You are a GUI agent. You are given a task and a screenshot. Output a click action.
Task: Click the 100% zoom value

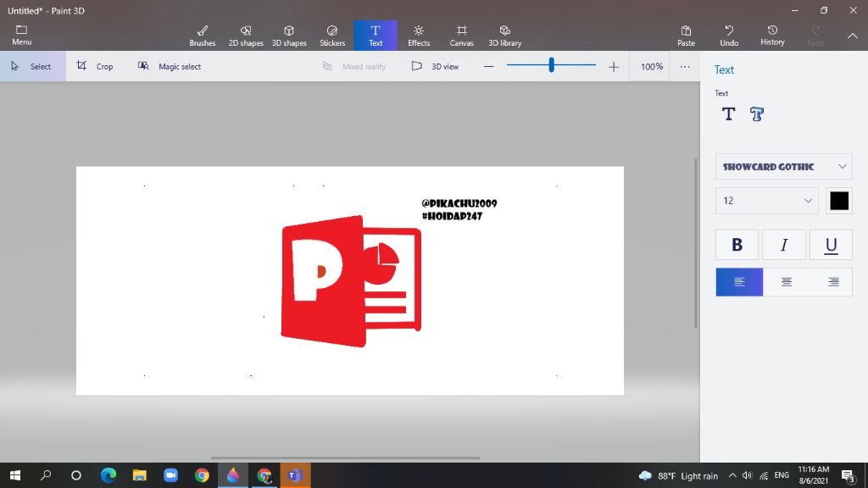pos(652,66)
